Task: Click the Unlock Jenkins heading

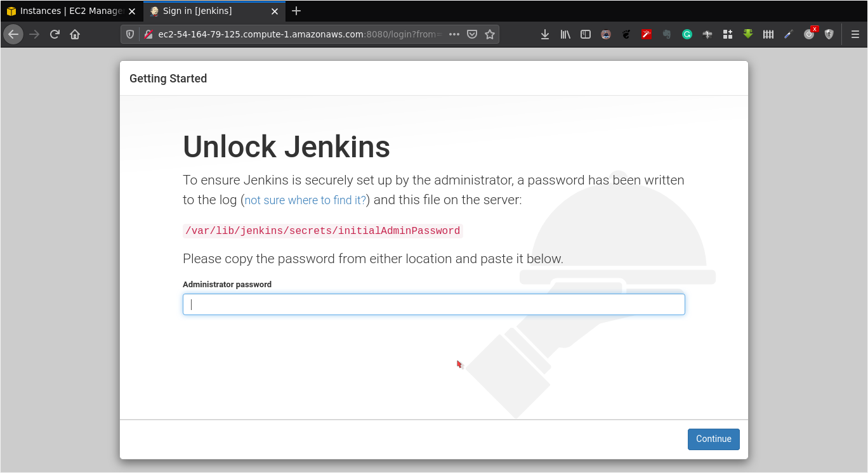Action: [x=286, y=147]
